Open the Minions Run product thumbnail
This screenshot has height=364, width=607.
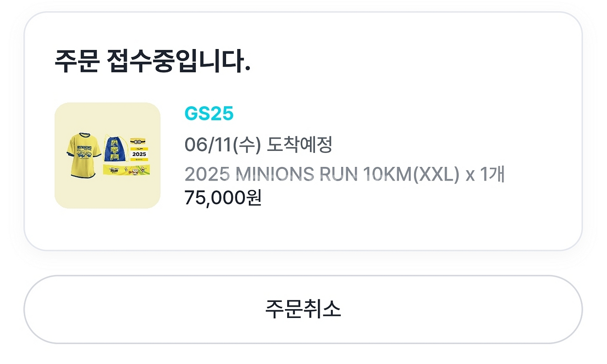click(x=107, y=155)
